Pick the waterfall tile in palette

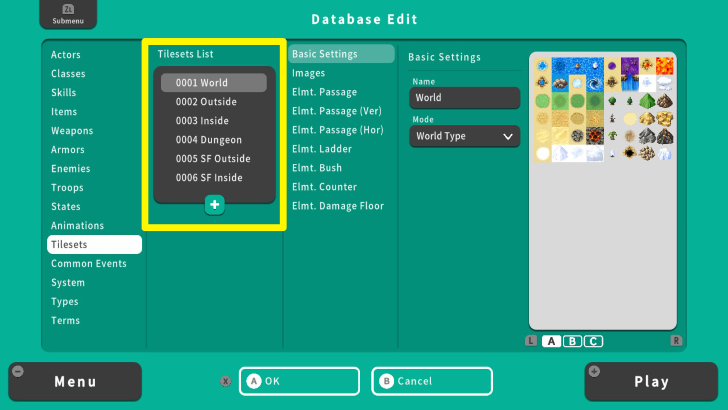[630, 83]
